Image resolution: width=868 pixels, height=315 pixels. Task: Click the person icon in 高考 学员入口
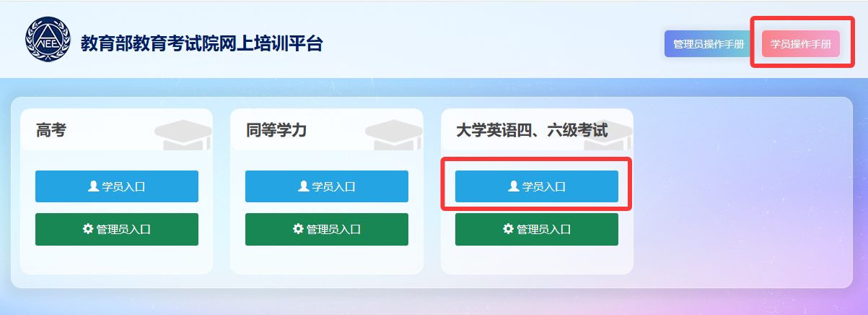93,186
